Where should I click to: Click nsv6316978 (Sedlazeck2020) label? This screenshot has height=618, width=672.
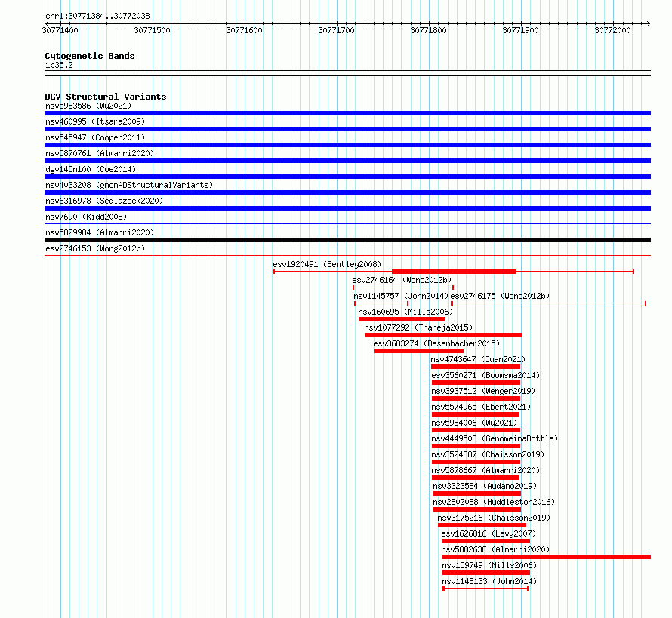104,201
